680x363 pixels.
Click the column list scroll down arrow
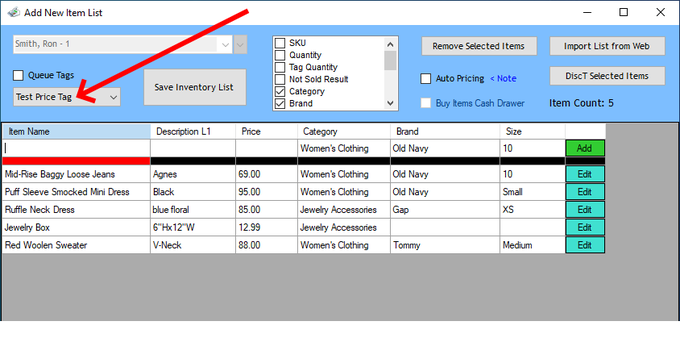(x=390, y=103)
